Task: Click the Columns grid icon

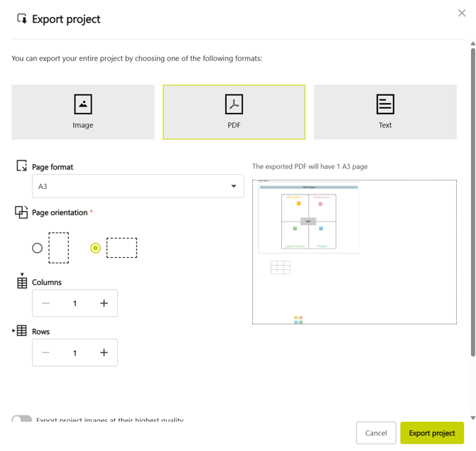Action: [x=22, y=282]
